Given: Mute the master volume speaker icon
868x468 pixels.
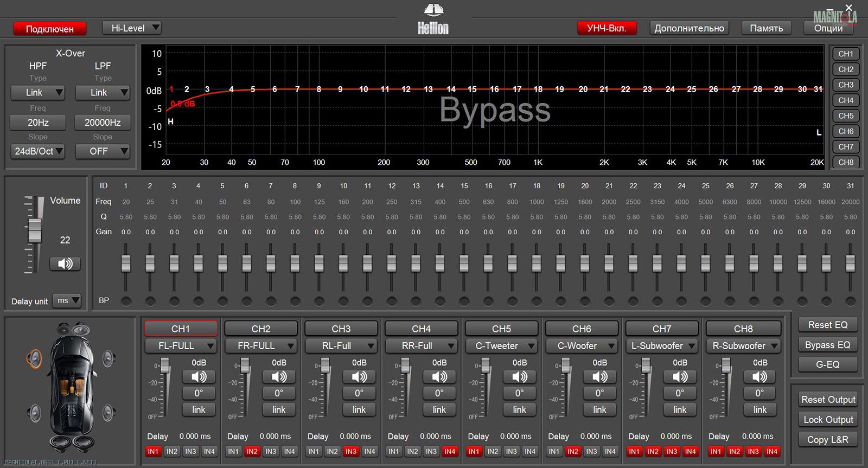Looking at the screenshot, I should pos(65,264).
